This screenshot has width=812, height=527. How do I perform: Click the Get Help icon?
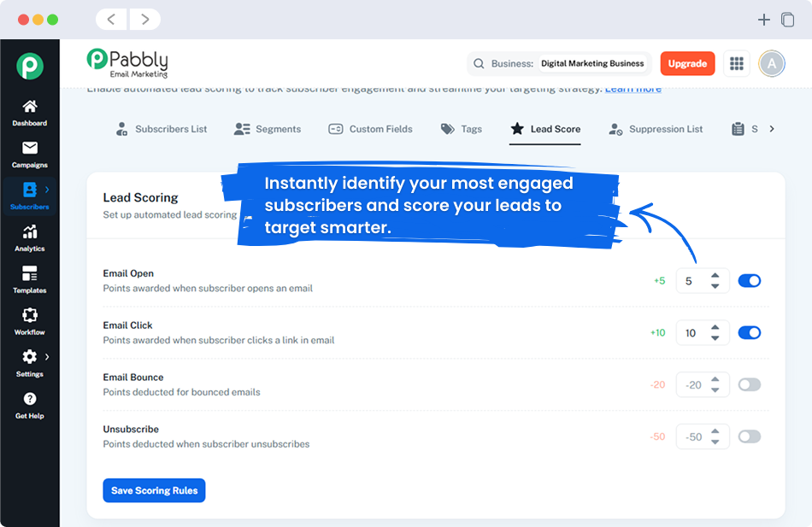pyautogui.click(x=29, y=403)
